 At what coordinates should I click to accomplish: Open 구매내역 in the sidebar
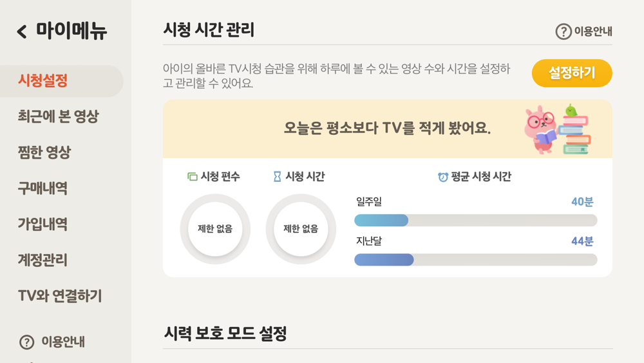pos(43,188)
